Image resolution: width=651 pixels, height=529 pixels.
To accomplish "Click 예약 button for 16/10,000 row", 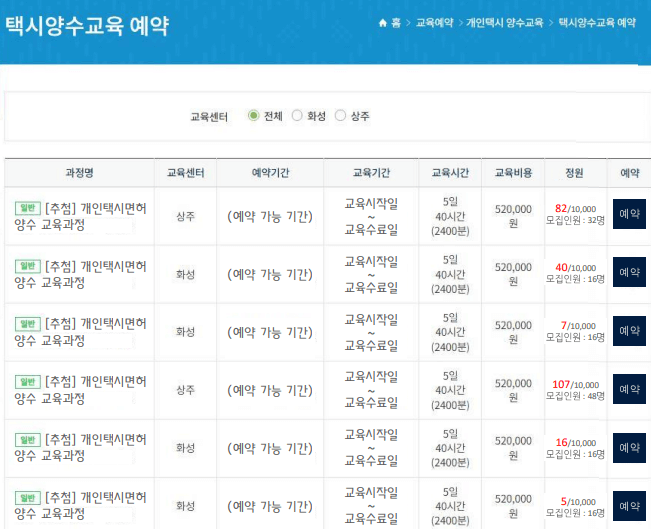I will [629, 448].
